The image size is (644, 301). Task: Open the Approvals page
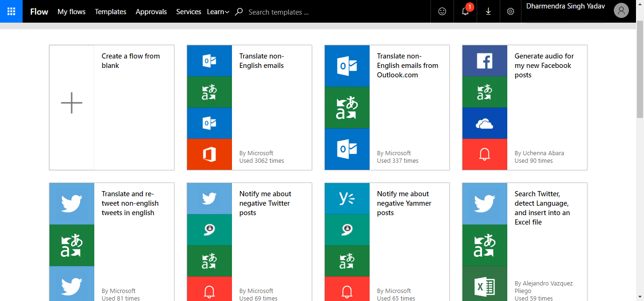coord(151,12)
